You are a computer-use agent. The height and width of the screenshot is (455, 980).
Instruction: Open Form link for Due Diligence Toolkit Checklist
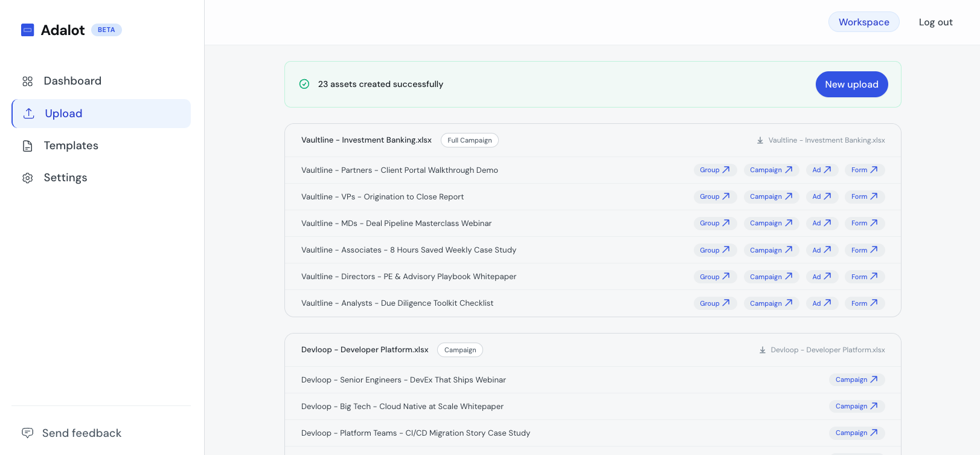pyautogui.click(x=864, y=303)
